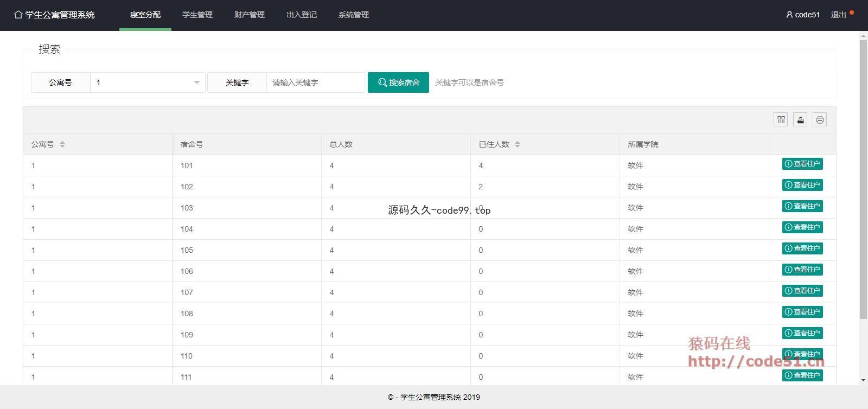Click the home icon beside 学生公寓管理系统
868x409 pixels.
[18, 15]
